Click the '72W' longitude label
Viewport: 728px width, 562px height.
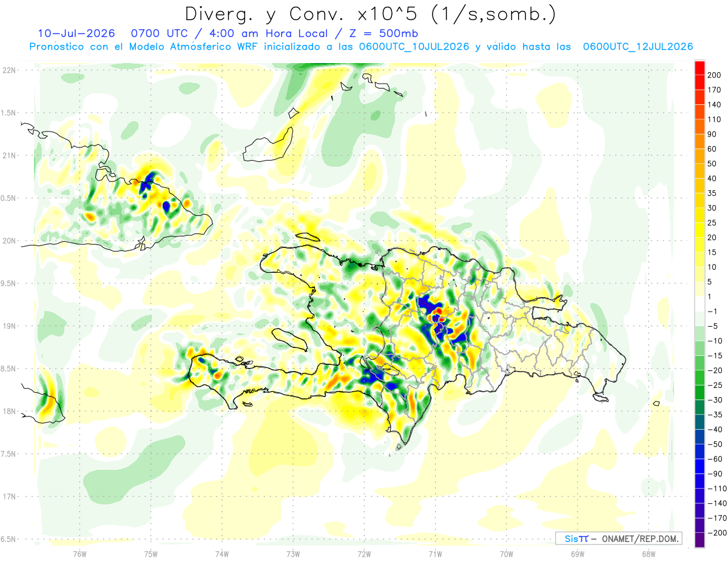click(364, 554)
